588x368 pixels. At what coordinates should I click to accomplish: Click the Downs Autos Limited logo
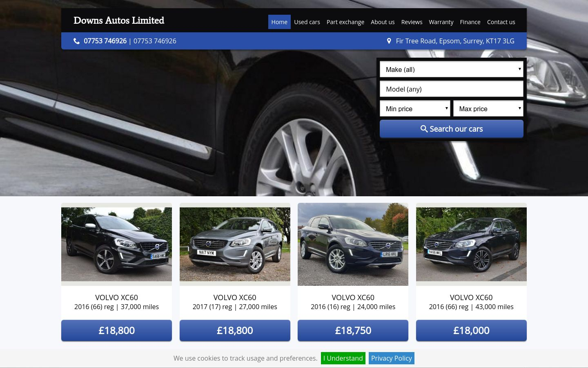point(119,20)
